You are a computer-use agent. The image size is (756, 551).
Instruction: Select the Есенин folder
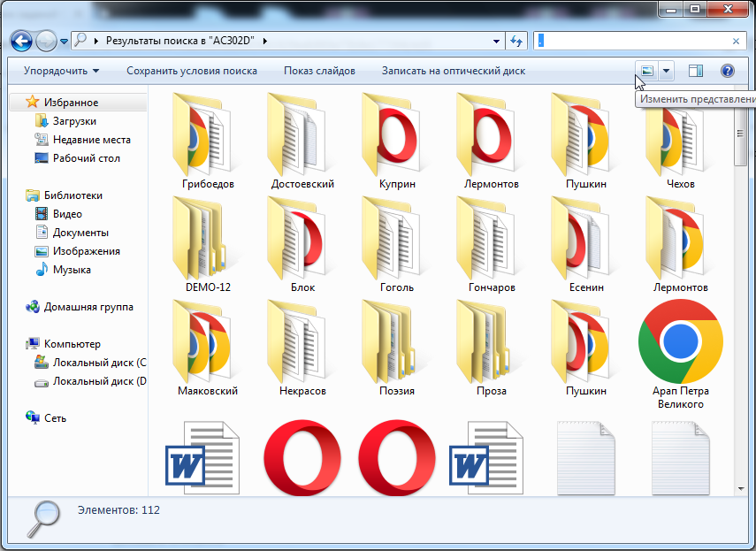[586, 245]
